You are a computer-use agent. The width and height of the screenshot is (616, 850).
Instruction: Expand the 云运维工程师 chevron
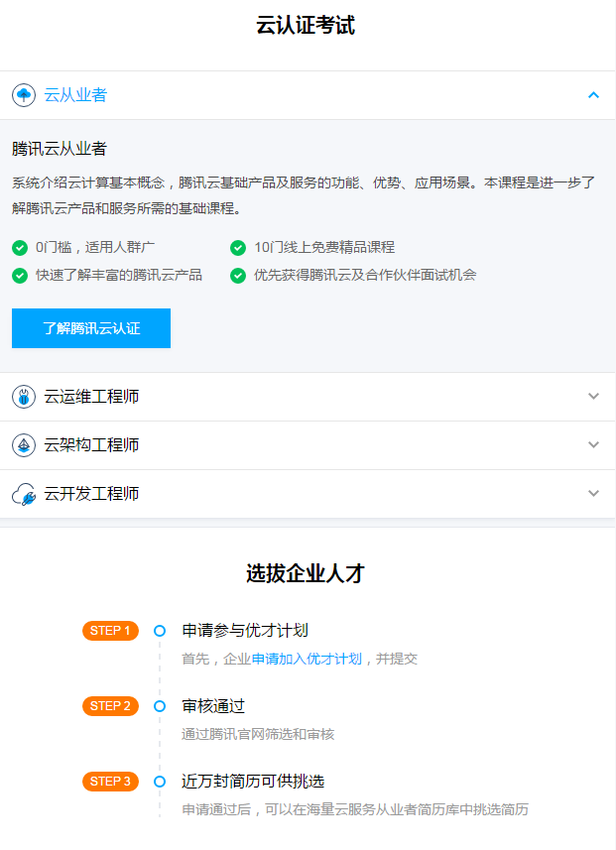pos(593,397)
